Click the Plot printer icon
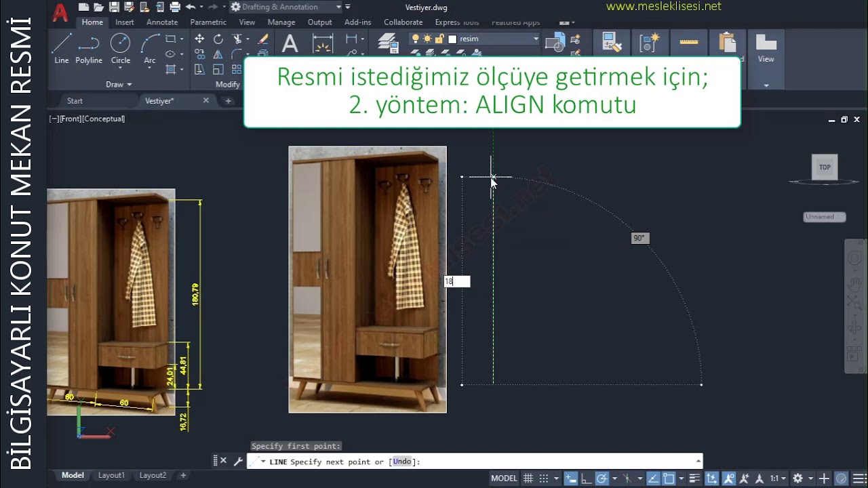868x488 pixels. 175,7
